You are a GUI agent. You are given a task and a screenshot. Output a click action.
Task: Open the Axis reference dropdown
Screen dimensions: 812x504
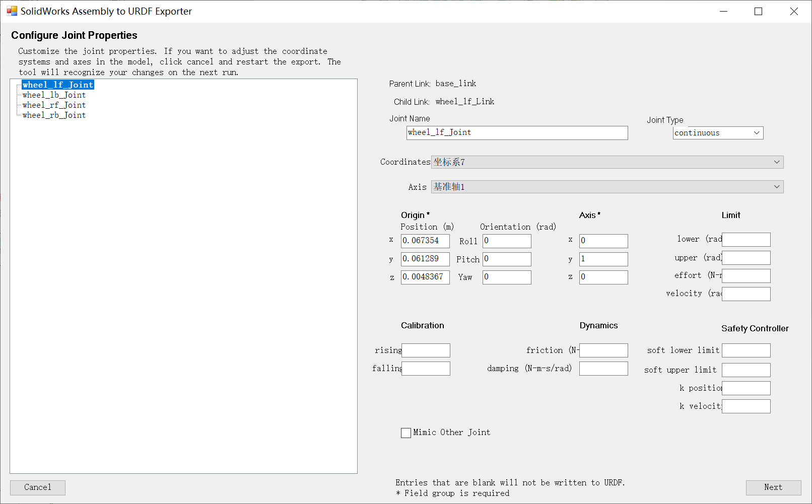pos(607,187)
